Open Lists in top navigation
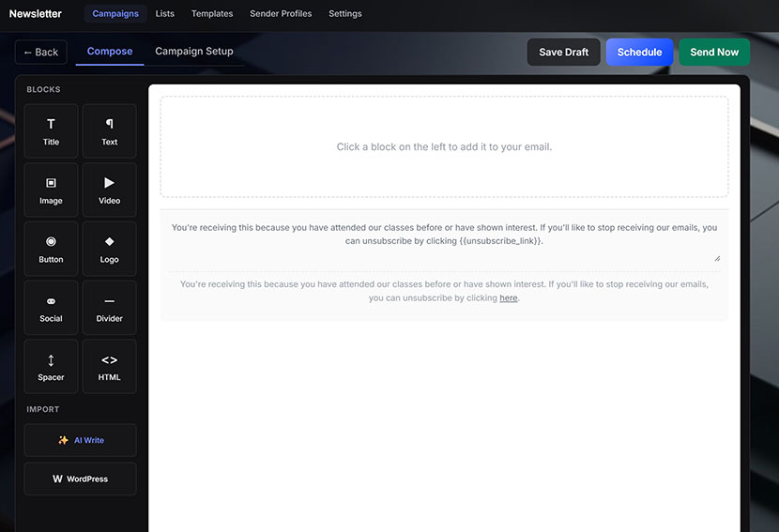779x532 pixels. point(165,13)
